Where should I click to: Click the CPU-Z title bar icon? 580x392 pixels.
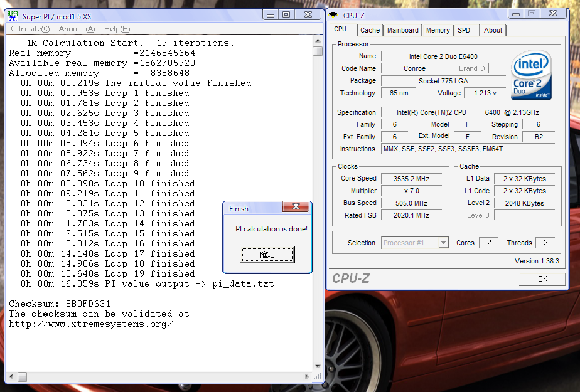pos(333,15)
